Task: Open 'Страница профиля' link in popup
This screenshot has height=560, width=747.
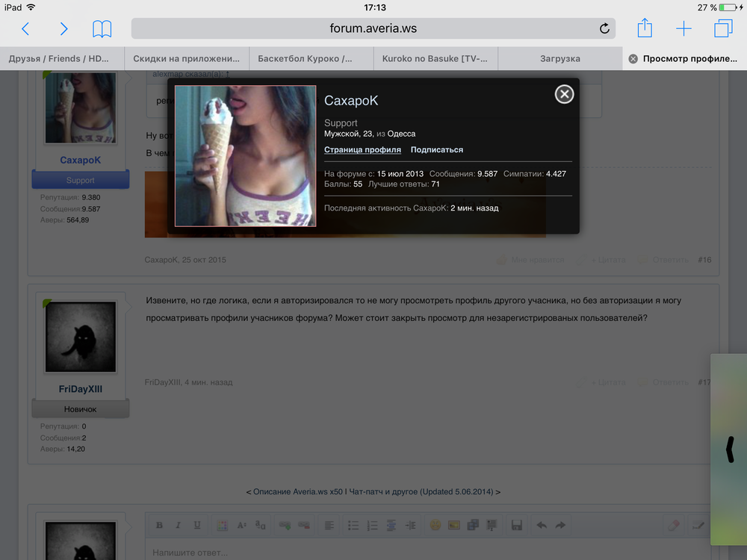Action: [362, 150]
